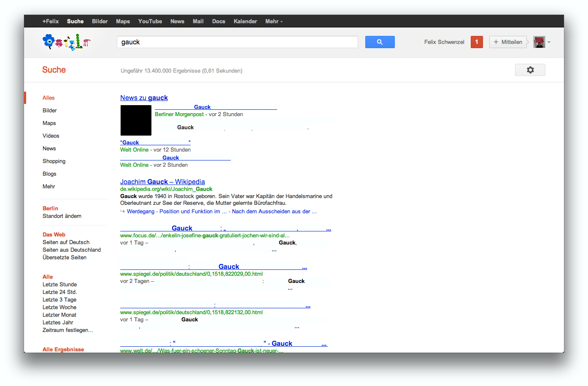The width and height of the screenshot is (588, 386).
Task: Click Standort ändern link
Action: tap(62, 216)
